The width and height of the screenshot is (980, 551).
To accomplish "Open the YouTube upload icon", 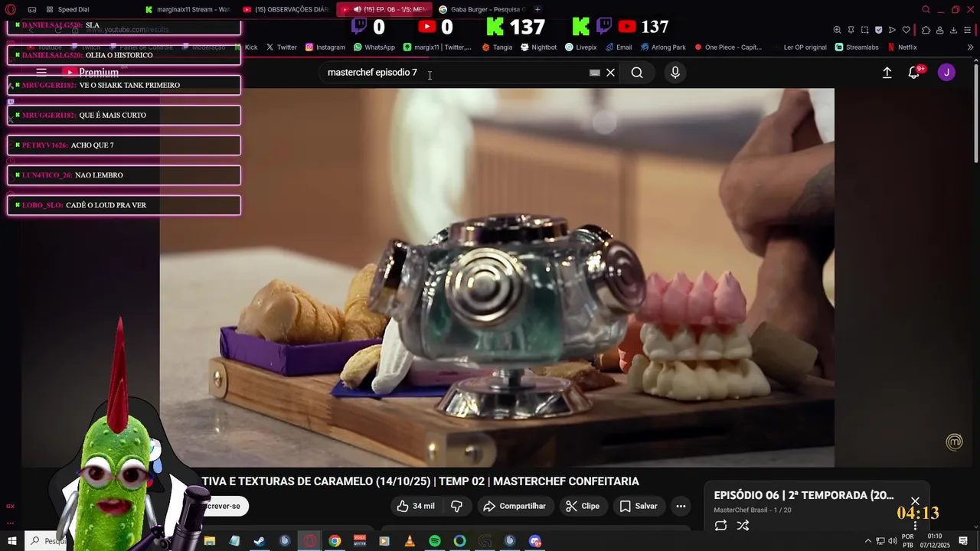I will point(887,73).
